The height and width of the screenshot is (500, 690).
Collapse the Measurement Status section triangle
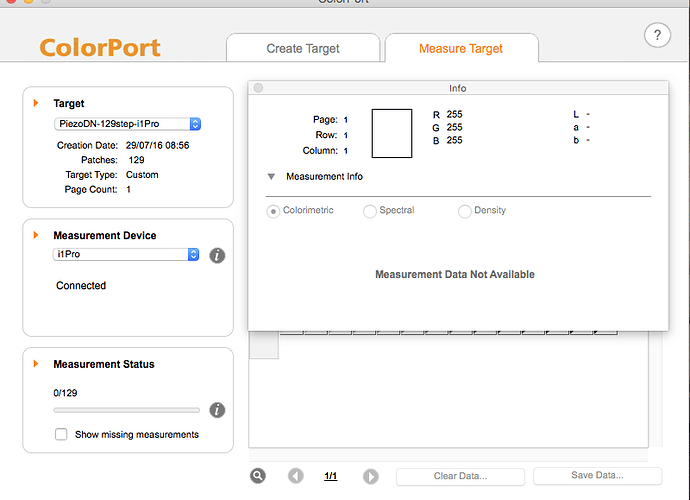pos(36,364)
